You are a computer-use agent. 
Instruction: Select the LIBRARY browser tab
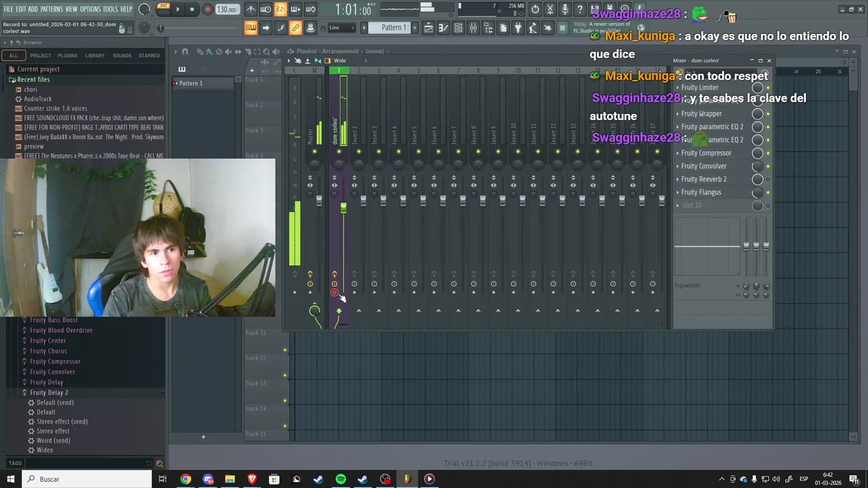(95, 56)
